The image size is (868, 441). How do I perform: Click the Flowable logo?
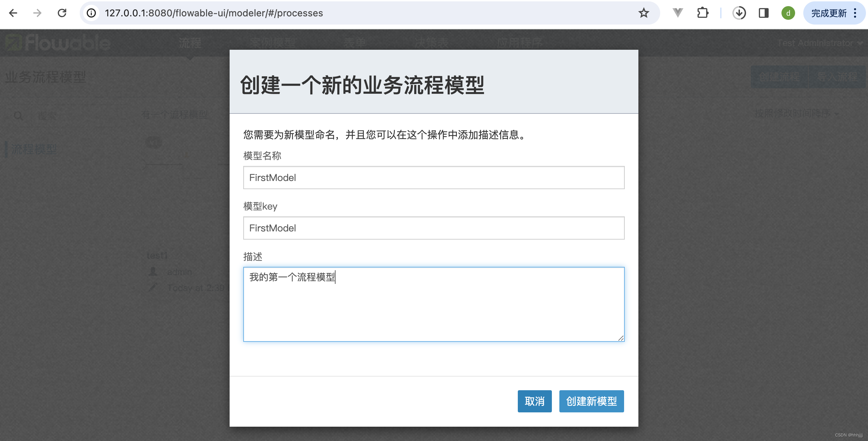pos(58,43)
